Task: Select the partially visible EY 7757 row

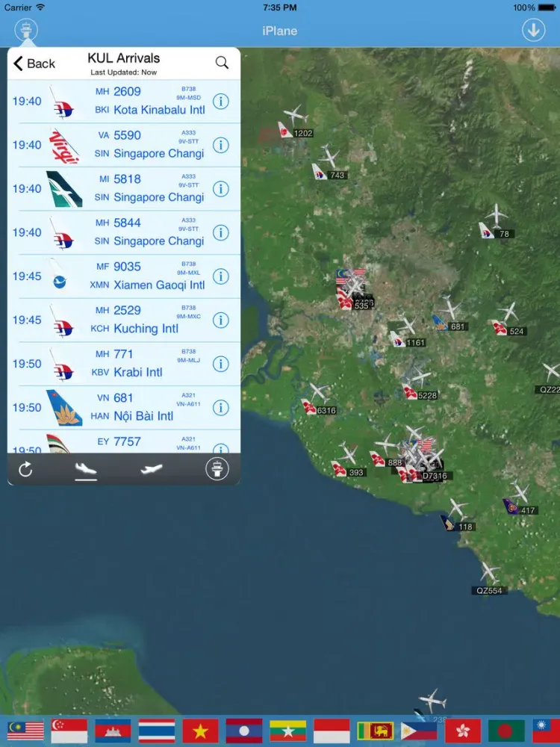Action: (124, 441)
